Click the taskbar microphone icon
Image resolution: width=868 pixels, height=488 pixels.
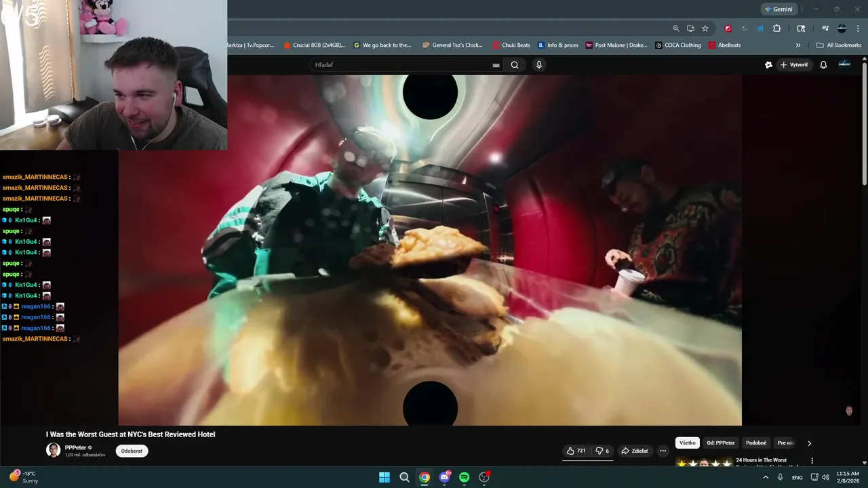pyautogui.click(x=781, y=477)
